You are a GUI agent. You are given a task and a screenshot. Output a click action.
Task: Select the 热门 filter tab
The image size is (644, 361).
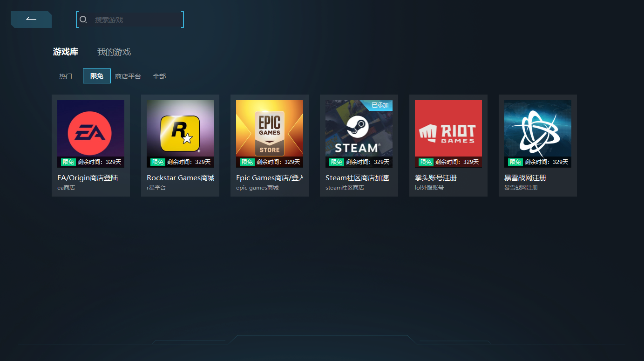pyautogui.click(x=66, y=76)
